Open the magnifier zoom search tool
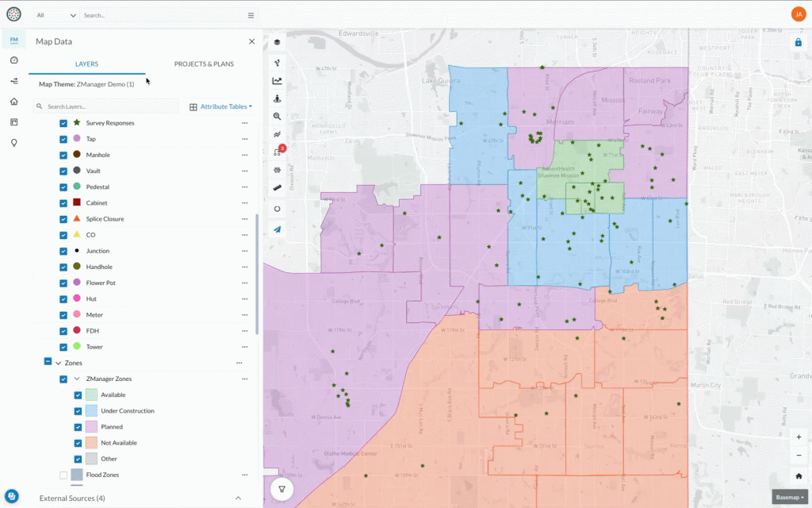The image size is (812, 508). click(278, 117)
